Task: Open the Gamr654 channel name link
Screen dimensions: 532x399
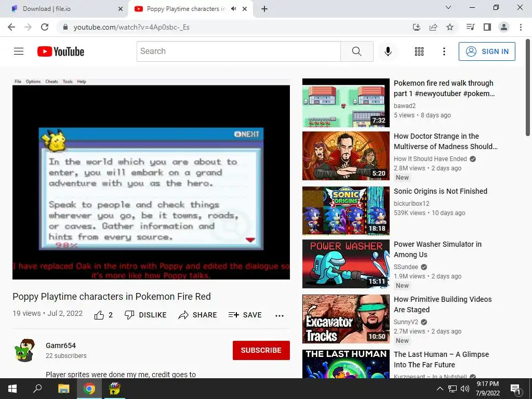Action: coord(61,345)
